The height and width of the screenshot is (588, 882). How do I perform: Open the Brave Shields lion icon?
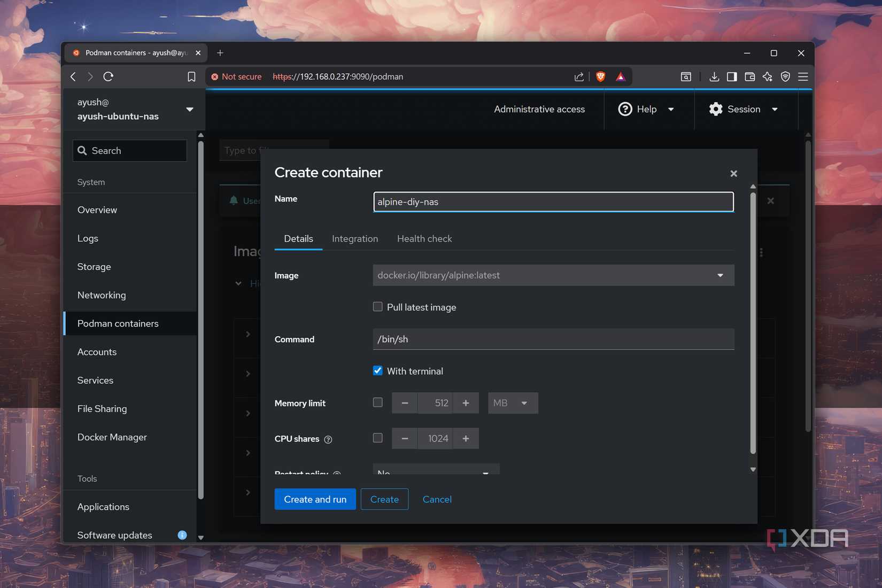(601, 76)
